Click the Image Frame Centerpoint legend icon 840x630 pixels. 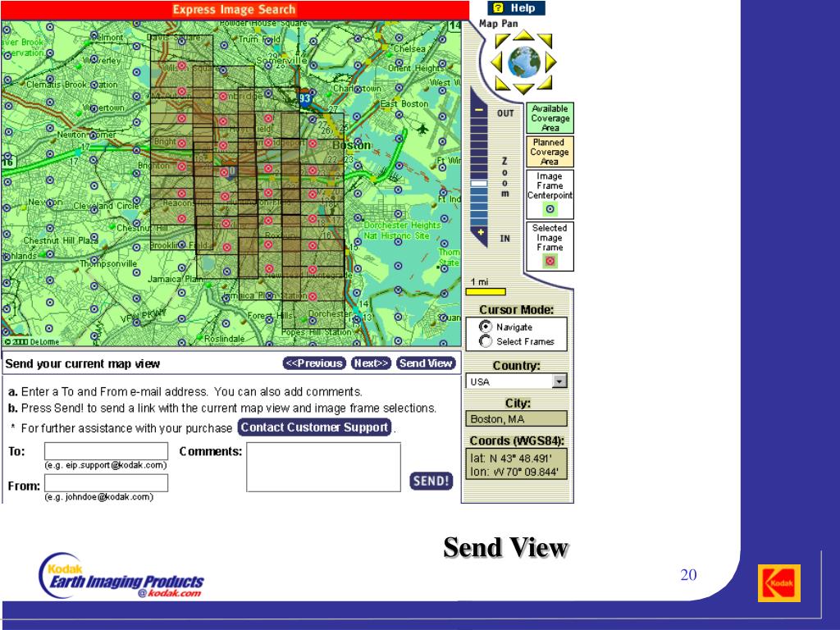tap(550, 209)
